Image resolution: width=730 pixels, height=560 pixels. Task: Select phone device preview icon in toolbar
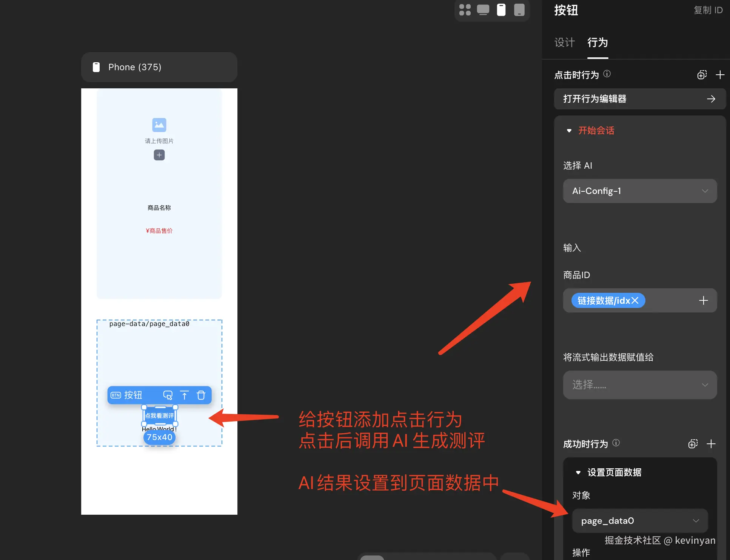point(501,10)
